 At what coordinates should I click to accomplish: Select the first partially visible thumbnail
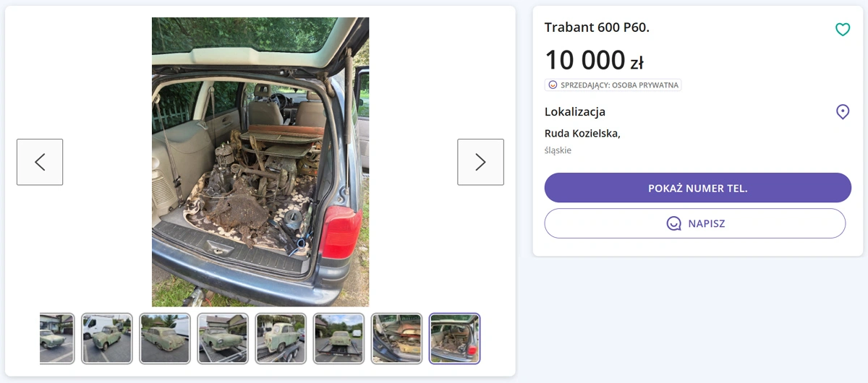(x=56, y=338)
